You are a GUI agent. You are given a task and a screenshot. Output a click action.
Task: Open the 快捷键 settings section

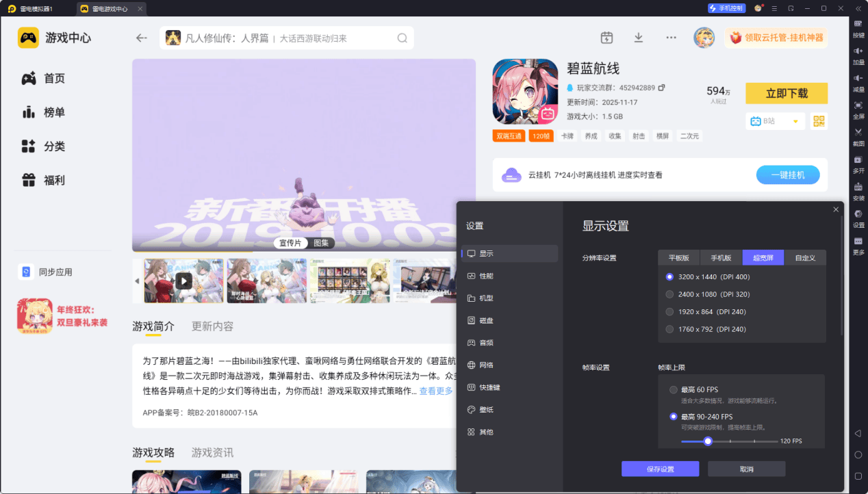tap(509, 387)
